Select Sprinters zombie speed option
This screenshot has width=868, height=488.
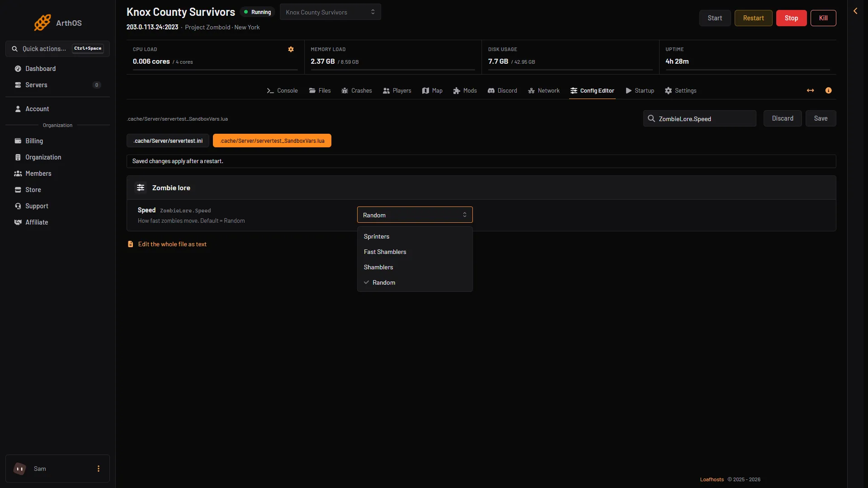click(x=415, y=236)
